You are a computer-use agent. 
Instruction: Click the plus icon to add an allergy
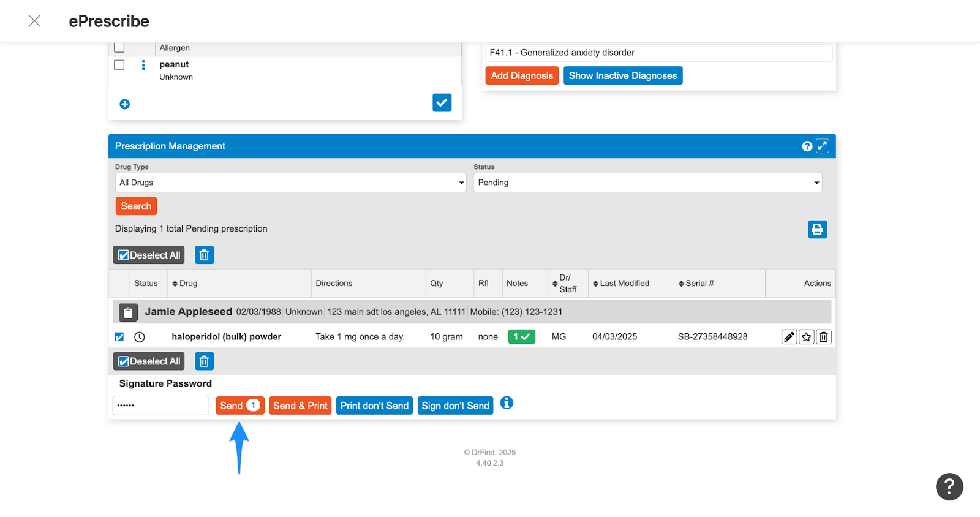tap(125, 104)
